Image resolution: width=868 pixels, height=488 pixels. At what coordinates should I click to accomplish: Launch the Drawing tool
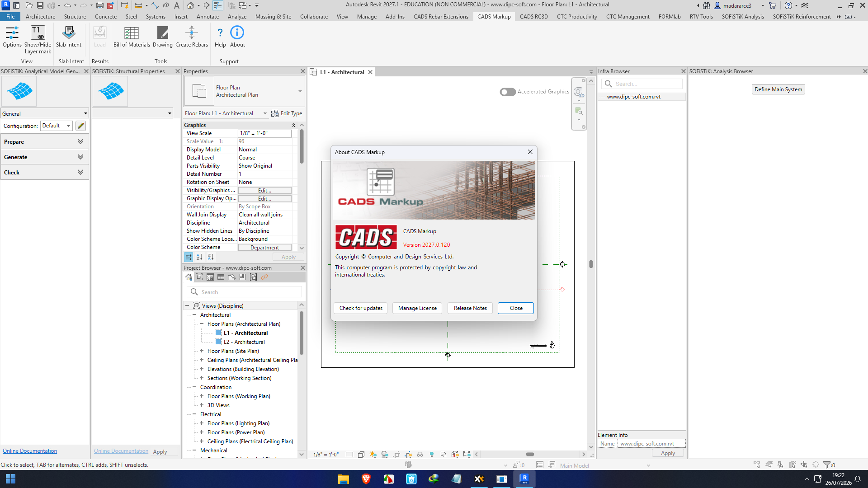click(163, 36)
